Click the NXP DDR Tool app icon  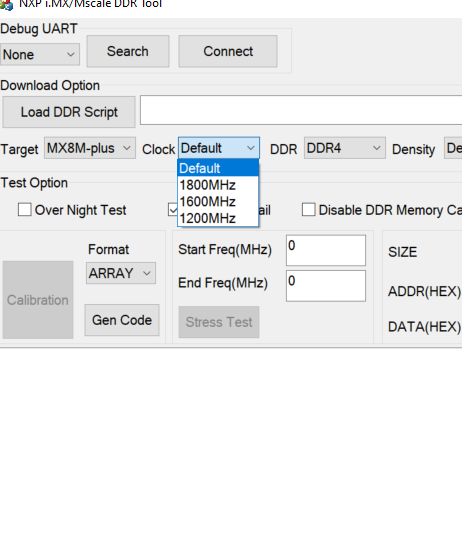point(6,5)
